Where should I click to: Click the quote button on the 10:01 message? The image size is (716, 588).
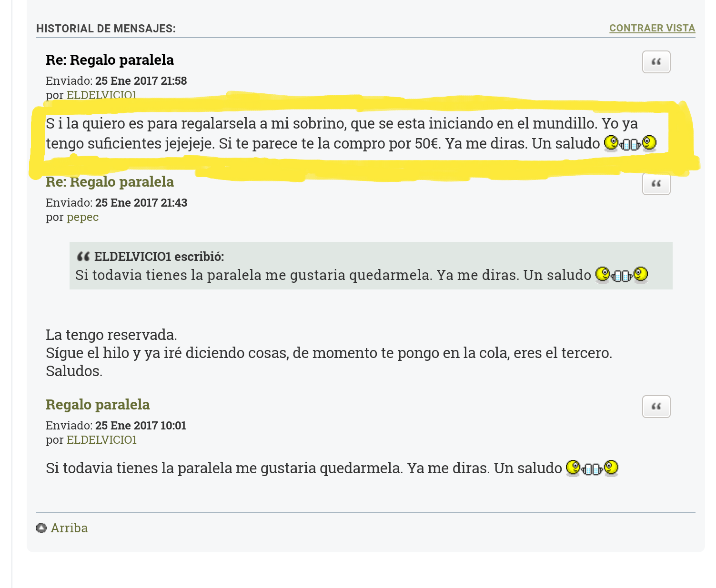point(656,407)
